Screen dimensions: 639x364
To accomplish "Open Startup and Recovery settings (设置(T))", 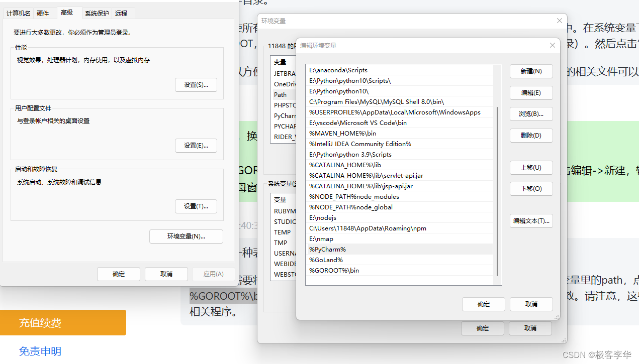I will point(196,206).
